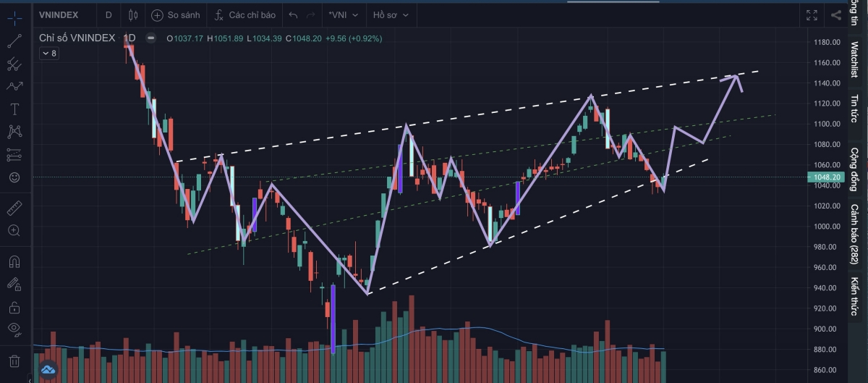Toggle hide all drawings eye icon
The width and height of the screenshot is (868, 383).
[14, 329]
